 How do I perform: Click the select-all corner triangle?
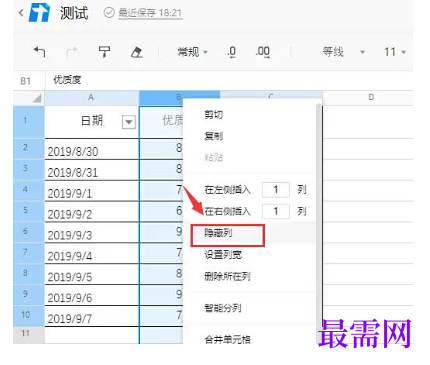(37, 98)
